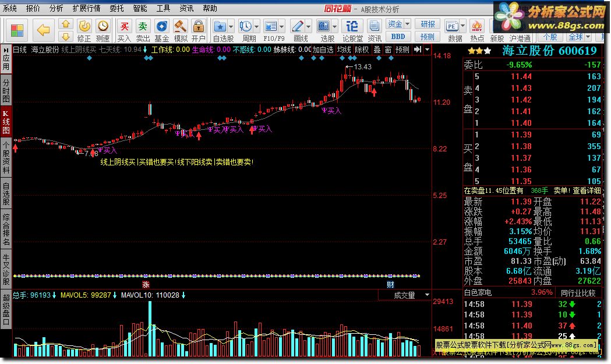Switch to the 分时图 side tab

pos(6,90)
